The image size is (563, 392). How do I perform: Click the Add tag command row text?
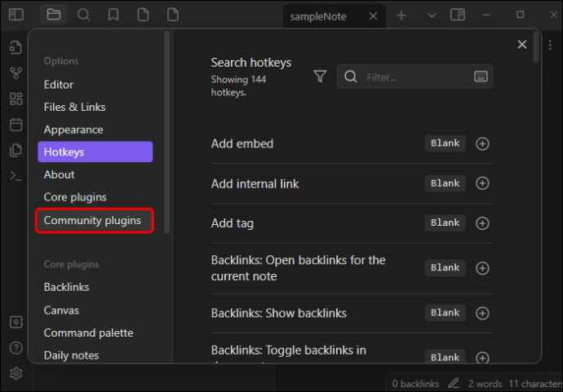click(x=233, y=223)
